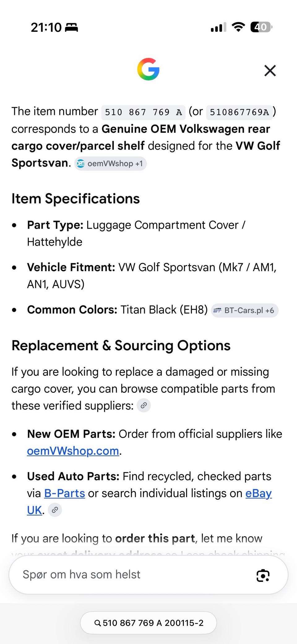
Task: Close the Google overlay with X
Action: point(270,70)
